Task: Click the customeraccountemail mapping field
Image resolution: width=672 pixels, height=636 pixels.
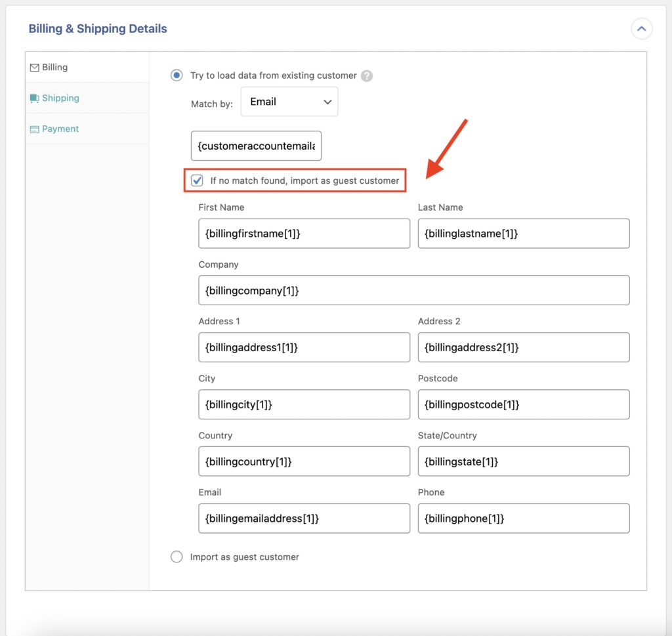Action: 256,146
